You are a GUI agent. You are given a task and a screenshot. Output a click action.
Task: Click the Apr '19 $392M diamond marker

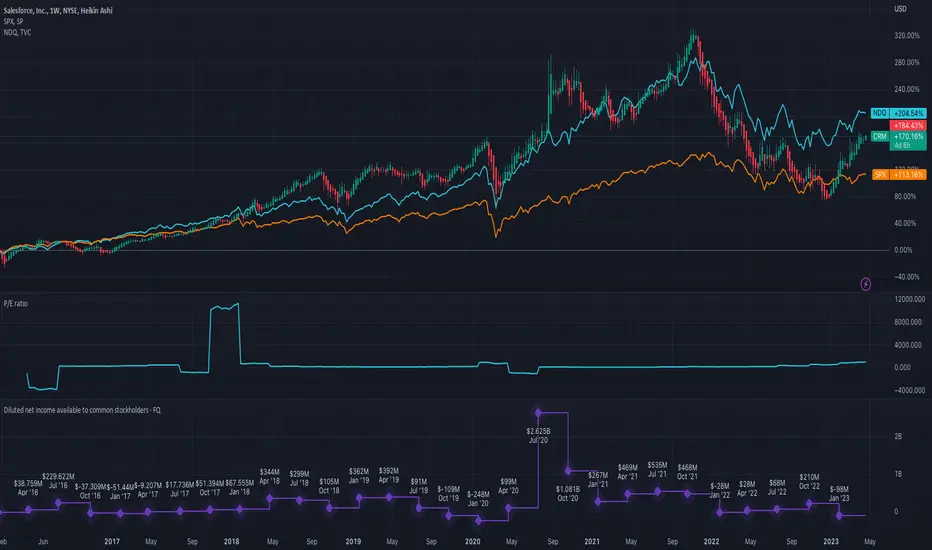point(389,497)
